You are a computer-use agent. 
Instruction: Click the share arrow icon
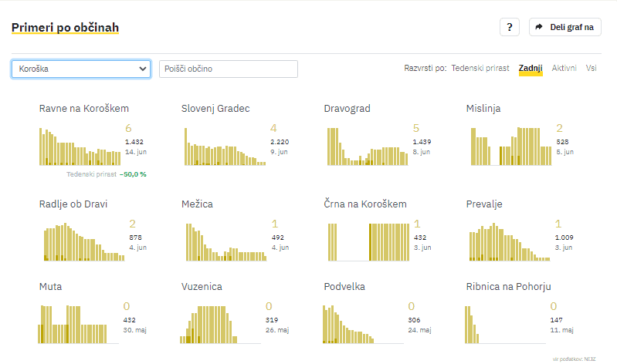point(540,27)
